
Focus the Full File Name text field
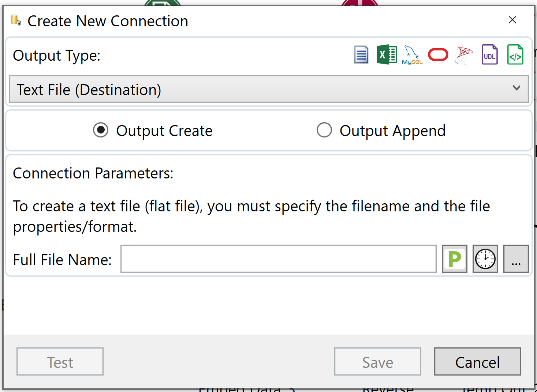278,259
